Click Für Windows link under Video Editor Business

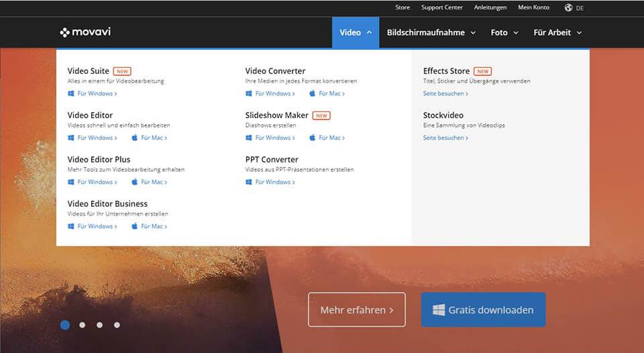[97, 226]
